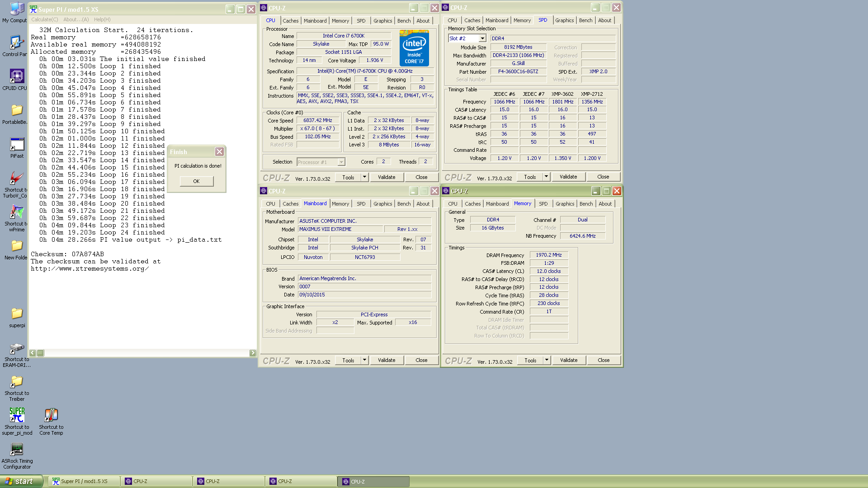Click Checksum: 07A874AB line
The height and width of the screenshot is (488, 868).
click(x=67, y=254)
